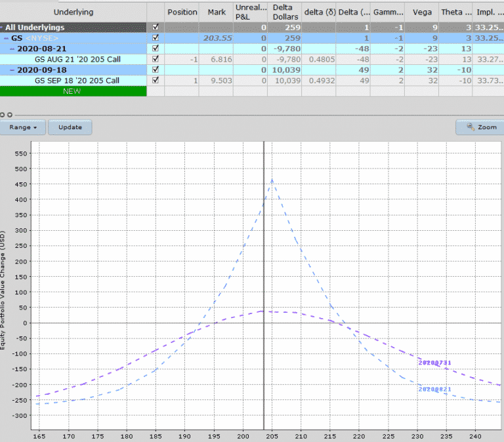Screen dimensions: 504x442
Task: Toggle checkbox for GS AUG 21 '20 205 Call
Action: [x=155, y=59]
